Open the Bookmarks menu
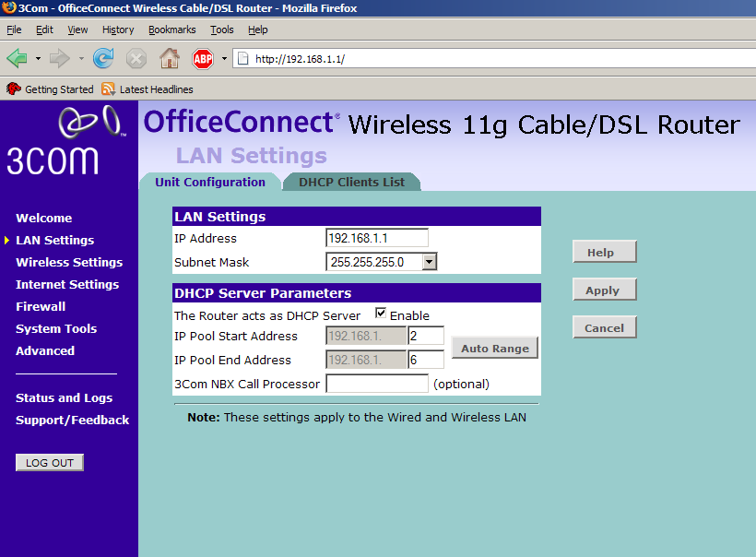The width and height of the screenshot is (756, 557). point(172,30)
